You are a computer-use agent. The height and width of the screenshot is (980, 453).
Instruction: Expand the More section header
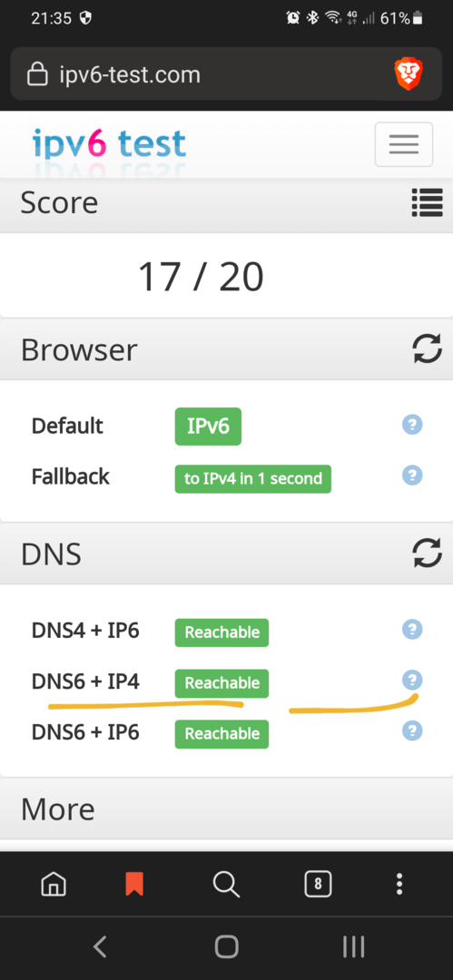tap(227, 808)
